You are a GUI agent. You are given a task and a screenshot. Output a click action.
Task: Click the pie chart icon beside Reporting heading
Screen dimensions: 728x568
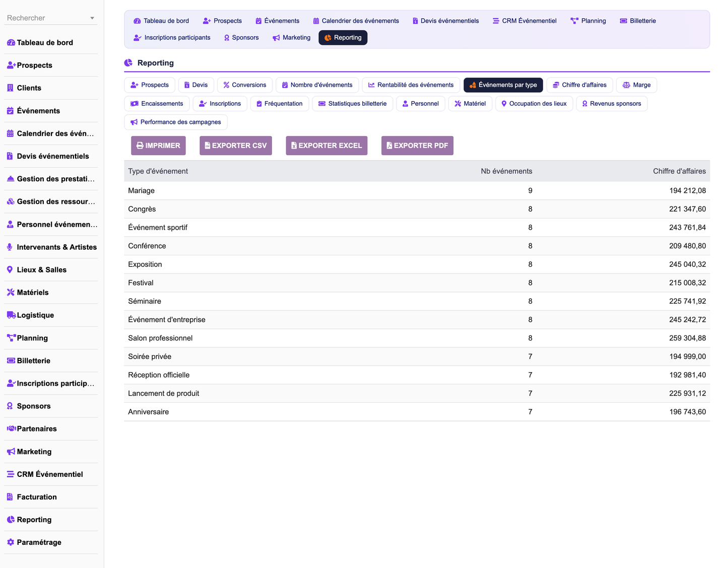coord(128,63)
